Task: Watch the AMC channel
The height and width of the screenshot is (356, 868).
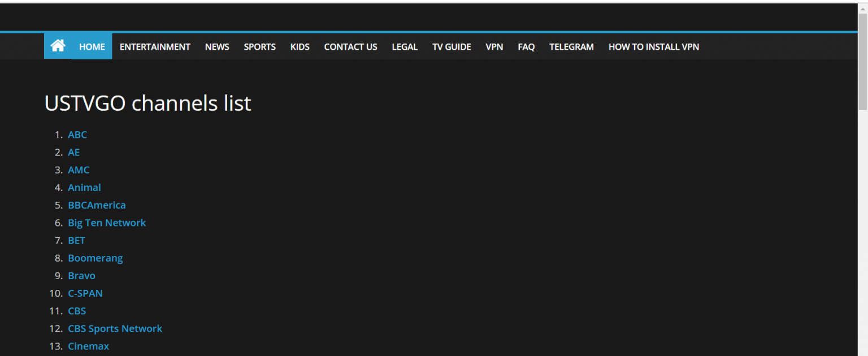Action: point(79,170)
